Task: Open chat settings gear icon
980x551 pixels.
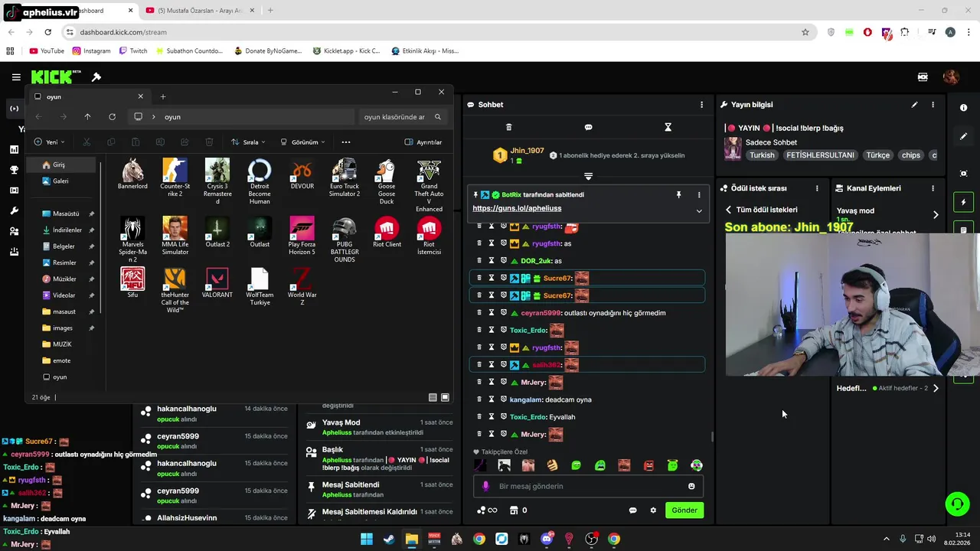Action: (x=653, y=510)
